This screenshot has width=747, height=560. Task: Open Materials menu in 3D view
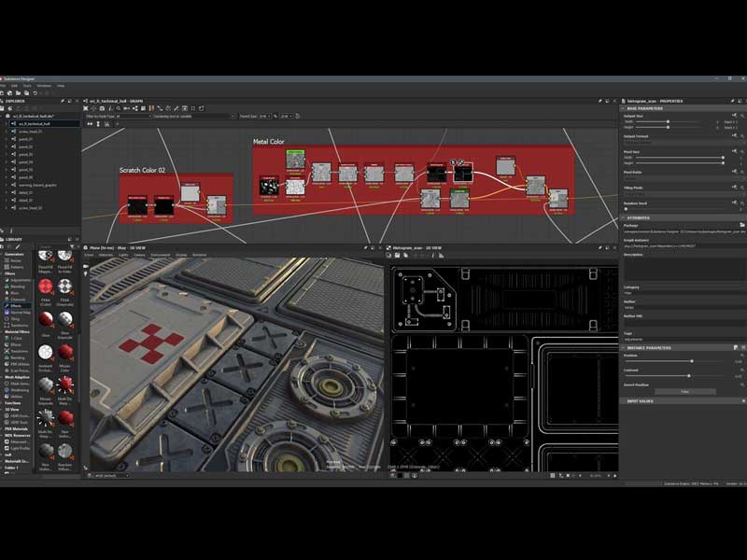click(x=106, y=255)
